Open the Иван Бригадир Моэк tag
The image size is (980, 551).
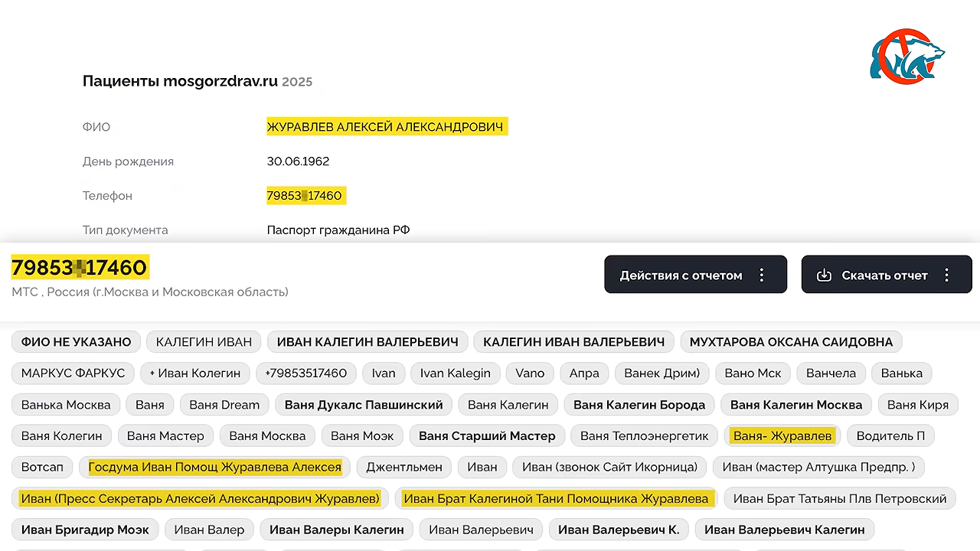pos(85,530)
